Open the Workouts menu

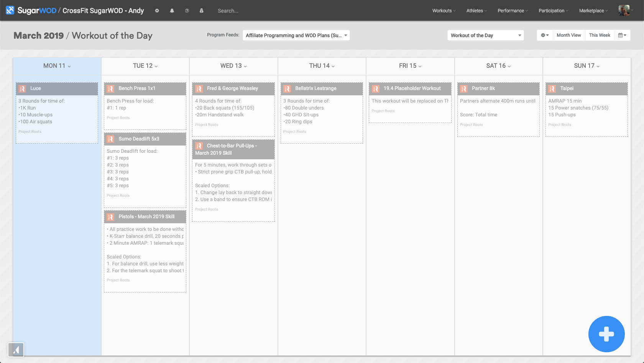pos(444,11)
